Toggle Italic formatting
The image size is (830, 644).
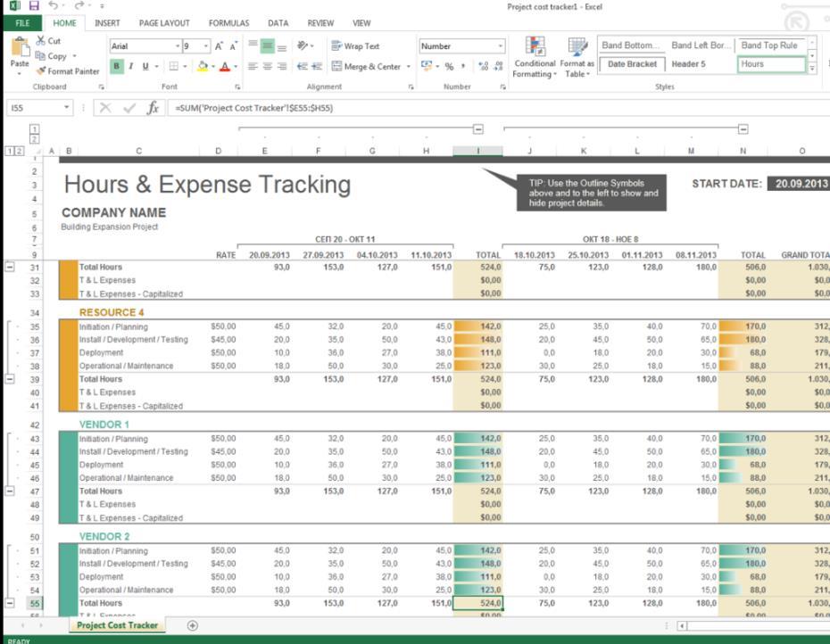pos(130,66)
